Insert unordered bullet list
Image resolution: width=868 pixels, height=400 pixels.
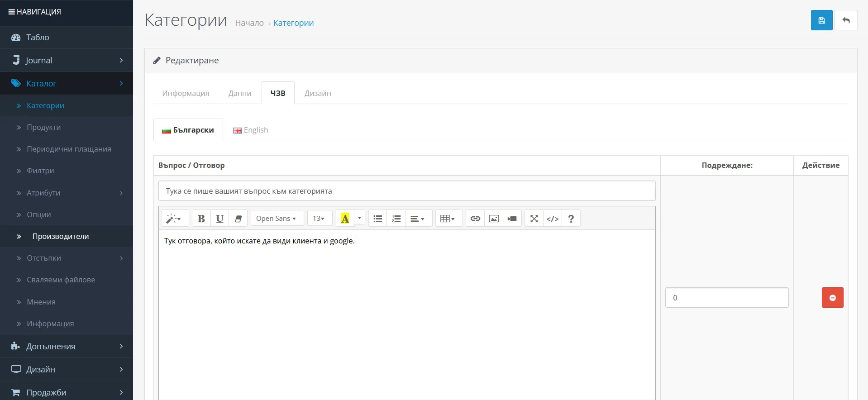[378, 219]
